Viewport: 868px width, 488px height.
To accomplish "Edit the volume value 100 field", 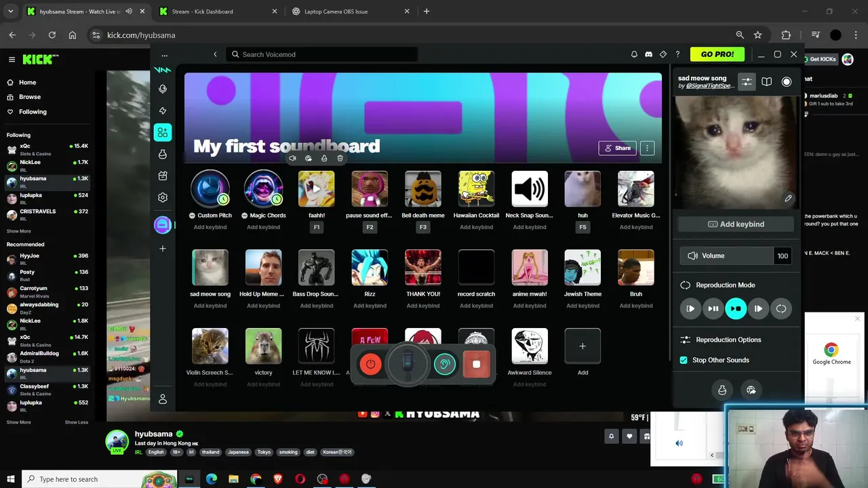I will click(x=783, y=256).
